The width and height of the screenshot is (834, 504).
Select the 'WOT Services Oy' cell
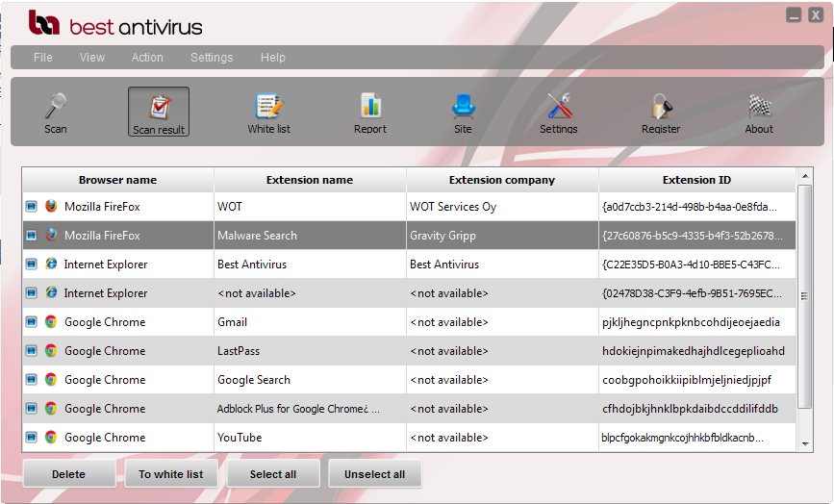[x=502, y=206]
